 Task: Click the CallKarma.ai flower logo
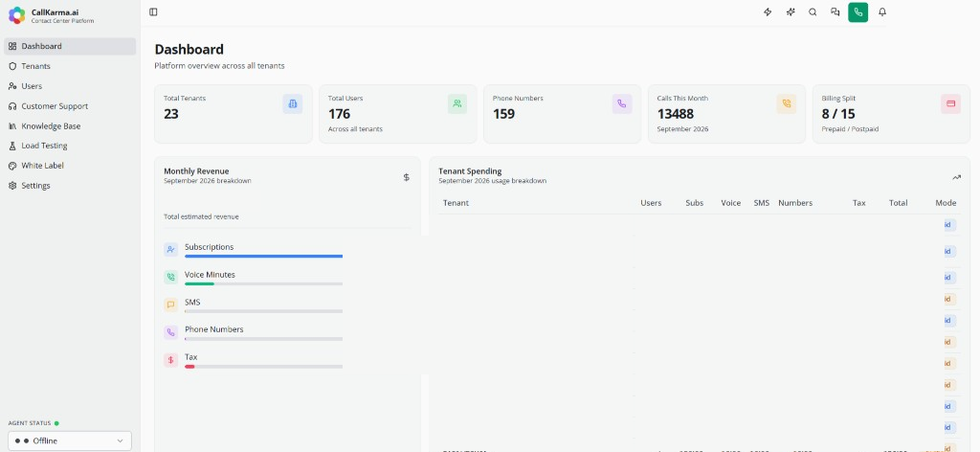pyautogui.click(x=17, y=15)
